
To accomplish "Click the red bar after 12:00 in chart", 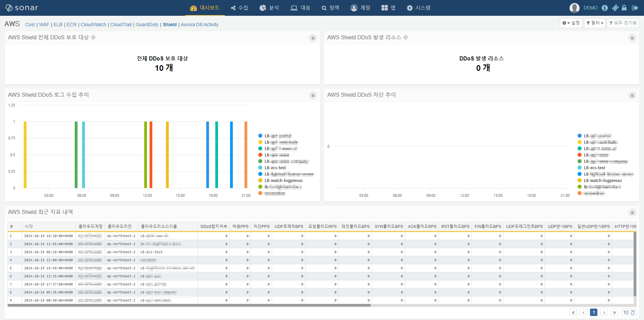I will coord(151,155).
